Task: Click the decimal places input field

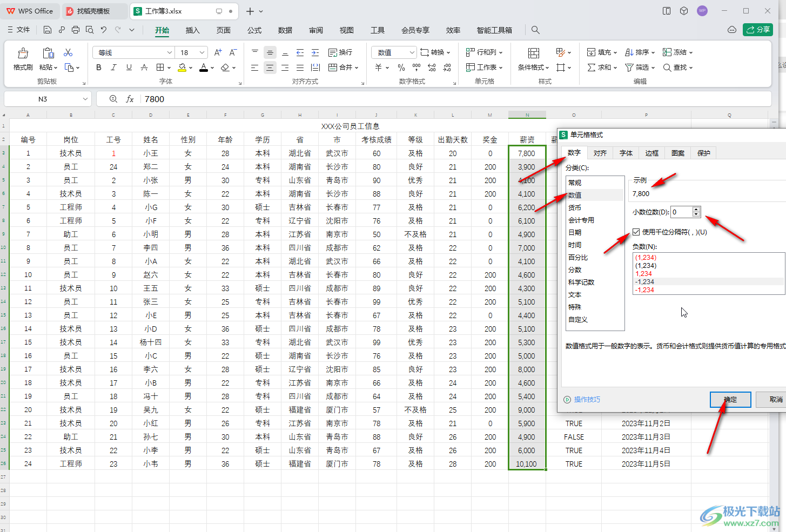Action: [681, 212]
